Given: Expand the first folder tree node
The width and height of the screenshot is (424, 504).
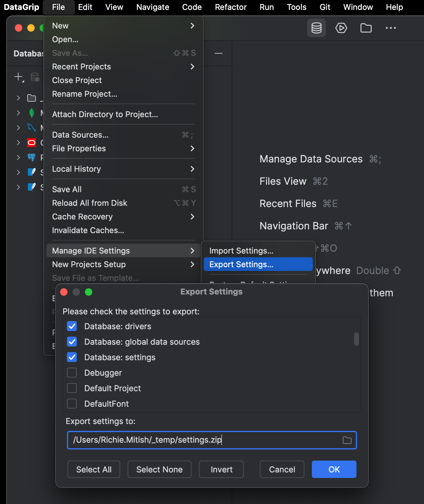Looking at the screenshot, I should (x=18, y=98).
